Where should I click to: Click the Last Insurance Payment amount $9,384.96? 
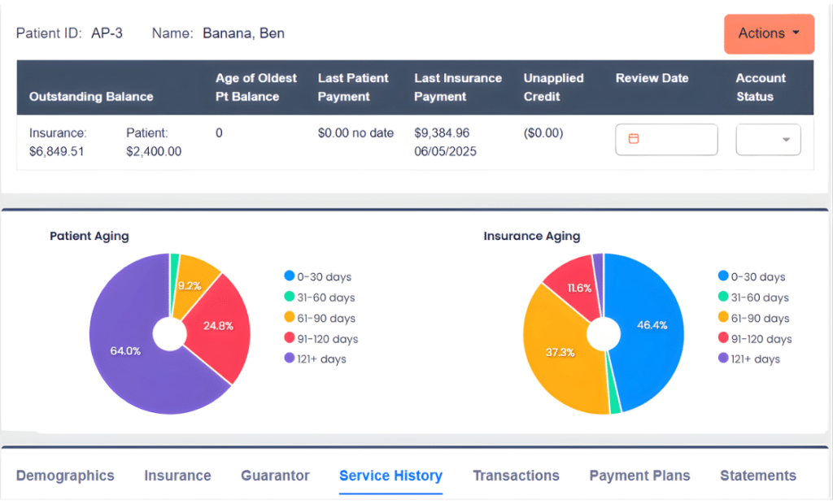(443, 133)
